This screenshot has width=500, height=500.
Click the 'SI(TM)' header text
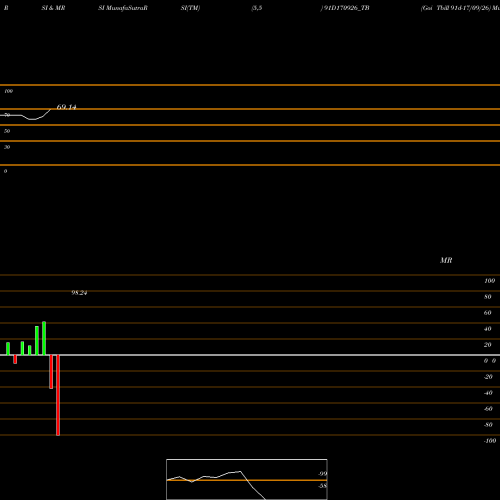[190, 8]
